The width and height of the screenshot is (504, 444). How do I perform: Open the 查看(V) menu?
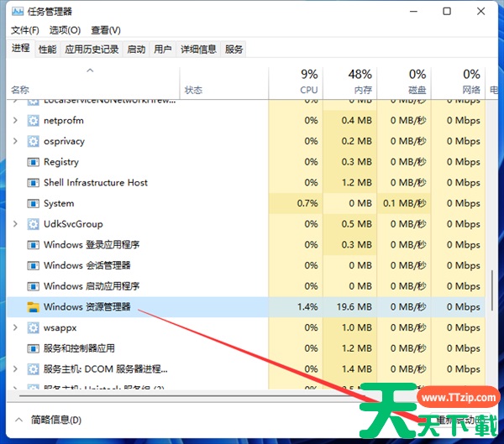106,30
